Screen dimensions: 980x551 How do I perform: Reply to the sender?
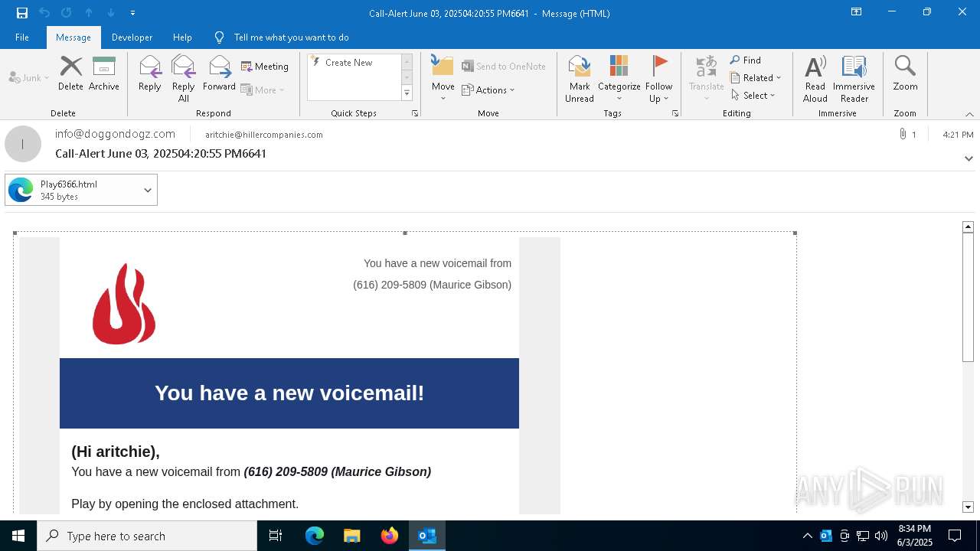150,74
